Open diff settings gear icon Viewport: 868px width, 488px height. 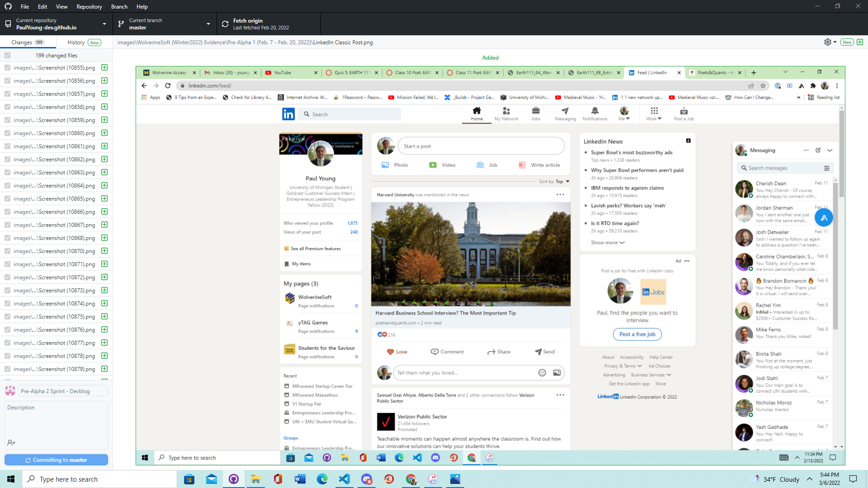coord(827,42)
